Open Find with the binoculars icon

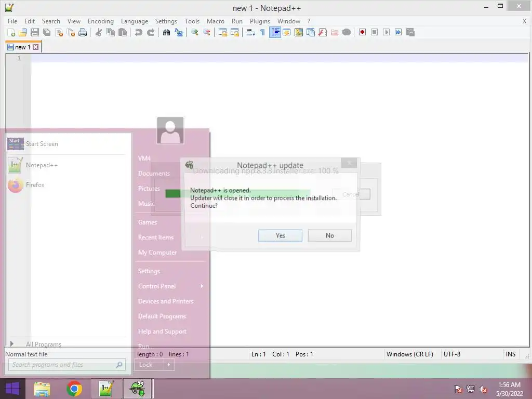pyautogui.click(x=166, y=32)
